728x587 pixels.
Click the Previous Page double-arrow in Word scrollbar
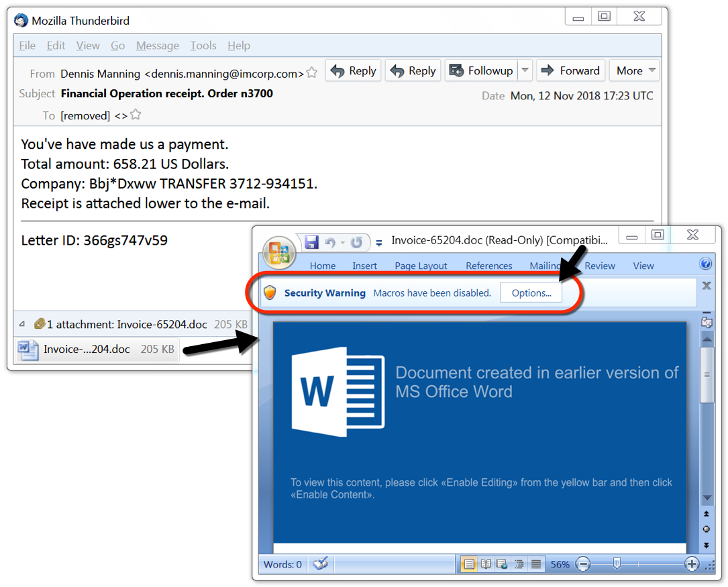pyautogui.click(x=706, y=513)
